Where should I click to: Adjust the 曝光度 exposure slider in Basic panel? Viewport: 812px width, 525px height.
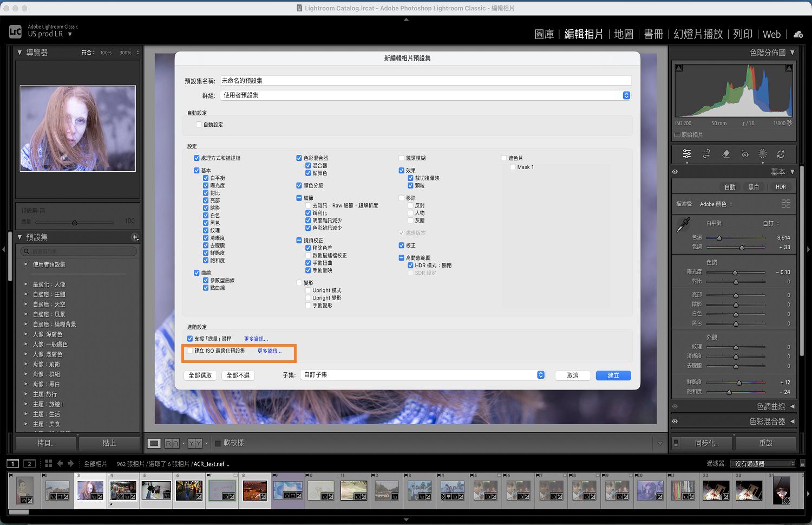coord(736,272)
